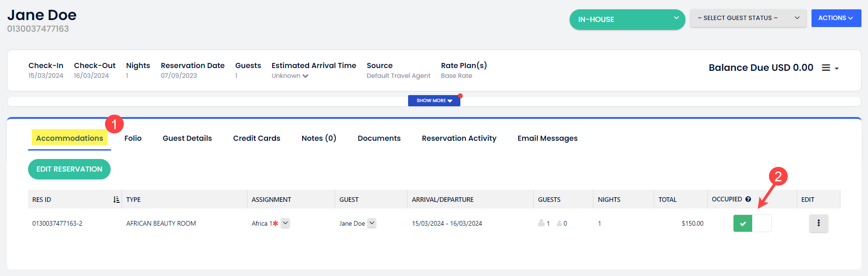
Task: Open the Guest Details tab
Action: pos(187,138)
